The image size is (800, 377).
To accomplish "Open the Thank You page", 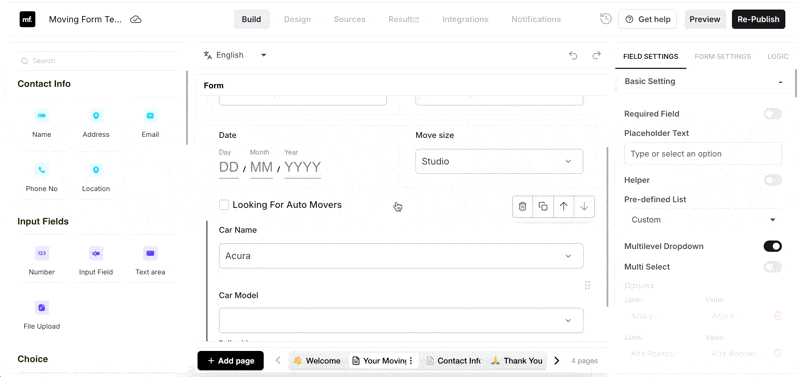I will (x=517, y=361).
